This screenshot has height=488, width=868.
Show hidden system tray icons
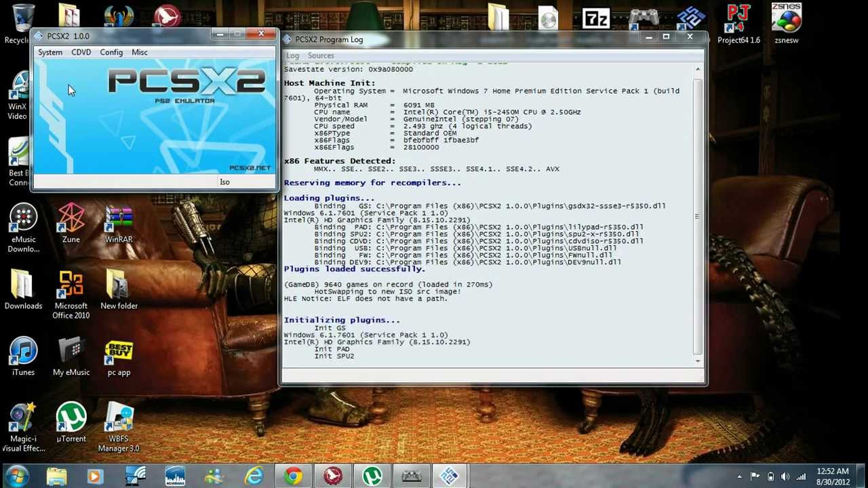click(x=739, y=476)
